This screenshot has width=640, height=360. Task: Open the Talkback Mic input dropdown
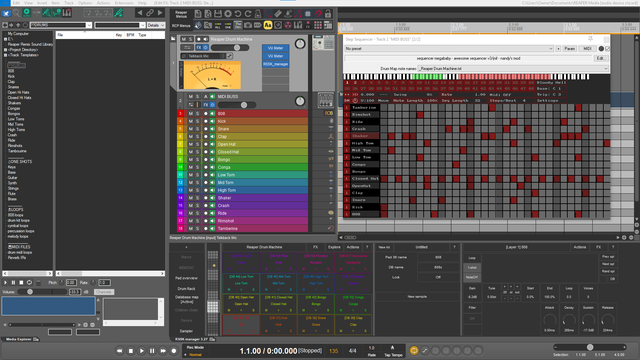pos(203,56)
